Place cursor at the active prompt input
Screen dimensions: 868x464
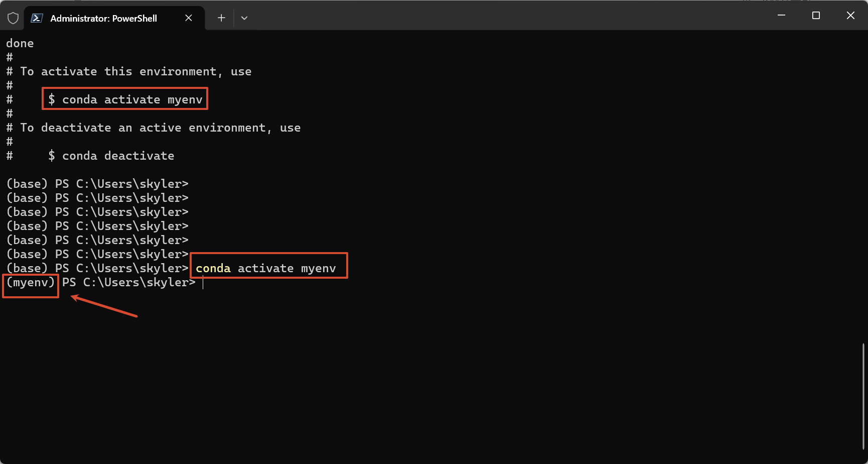203,283
